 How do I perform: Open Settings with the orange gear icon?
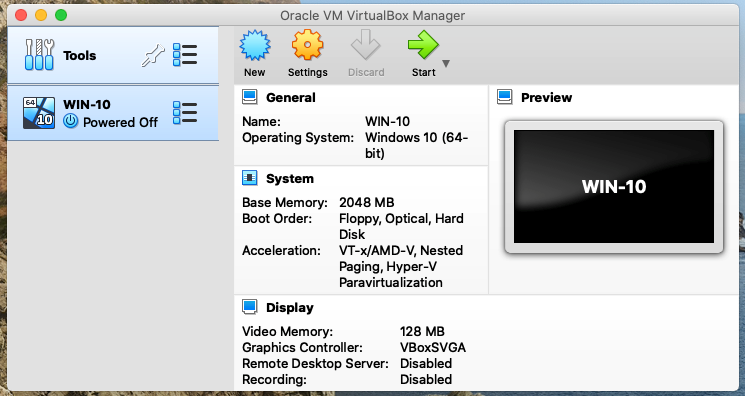(307, 45)
